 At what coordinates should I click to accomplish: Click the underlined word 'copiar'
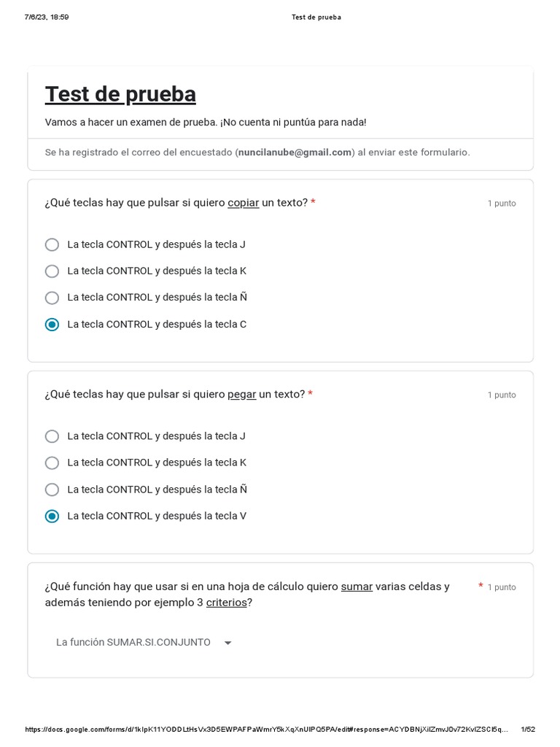coord(244,203)
